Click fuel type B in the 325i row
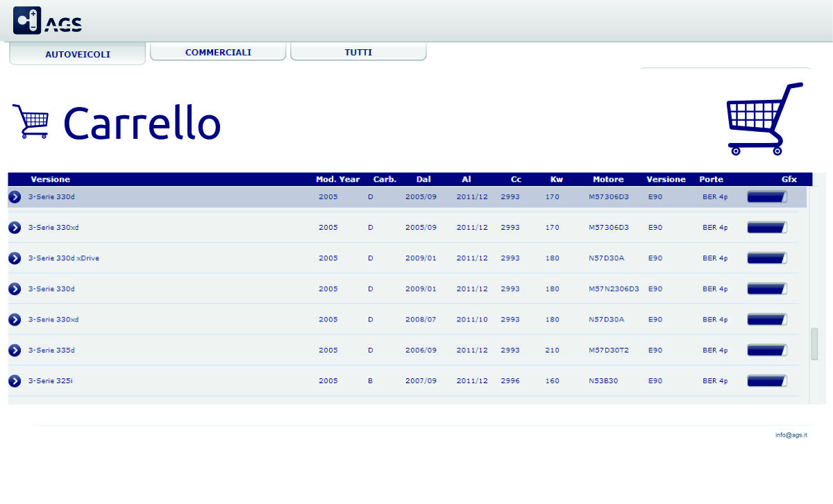This screenshot has height=504, width=833. [371, 381]
